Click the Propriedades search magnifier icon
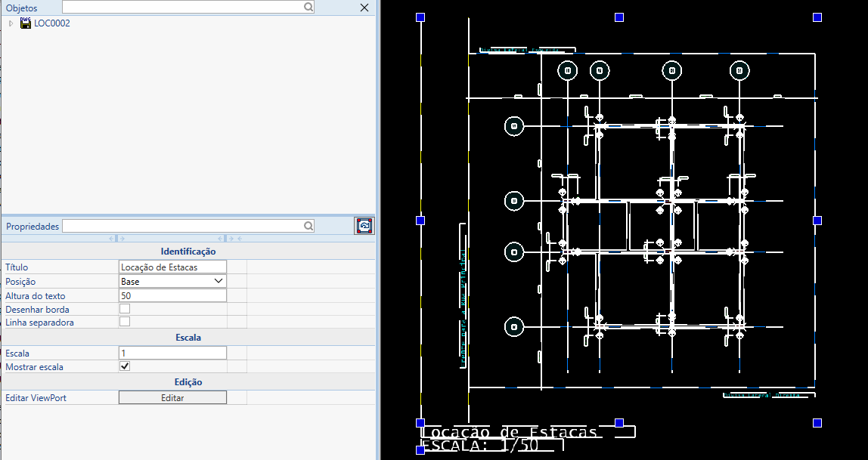 [x=308, y=226]
